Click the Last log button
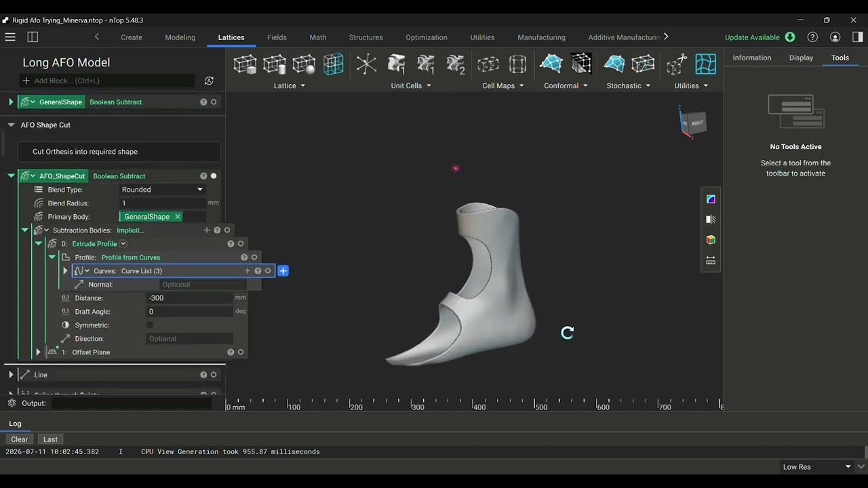868x488 pixels. 50,439
